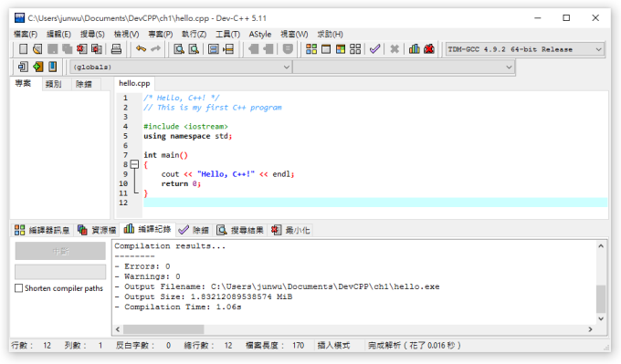Click the Goto line toolbar icon

(x=228, y=49)
